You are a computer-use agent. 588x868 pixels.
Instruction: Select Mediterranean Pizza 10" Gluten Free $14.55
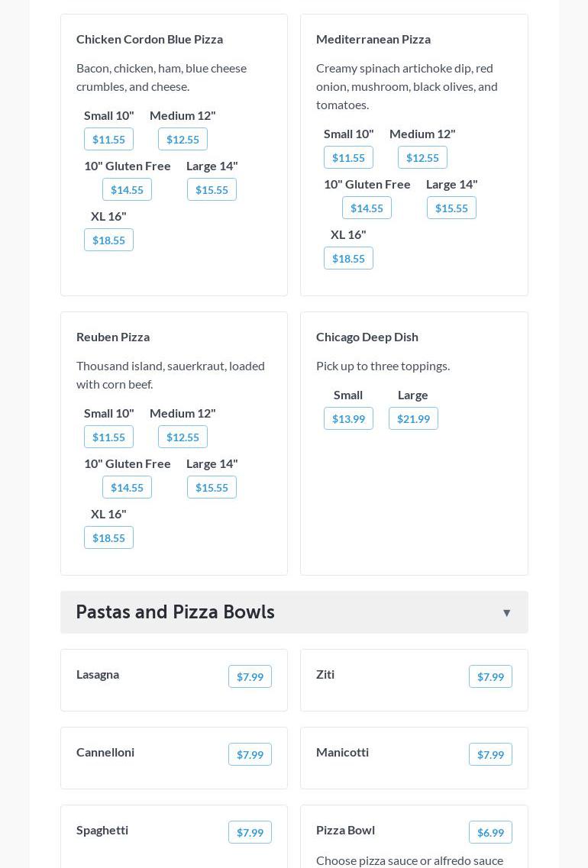point(367,208)
